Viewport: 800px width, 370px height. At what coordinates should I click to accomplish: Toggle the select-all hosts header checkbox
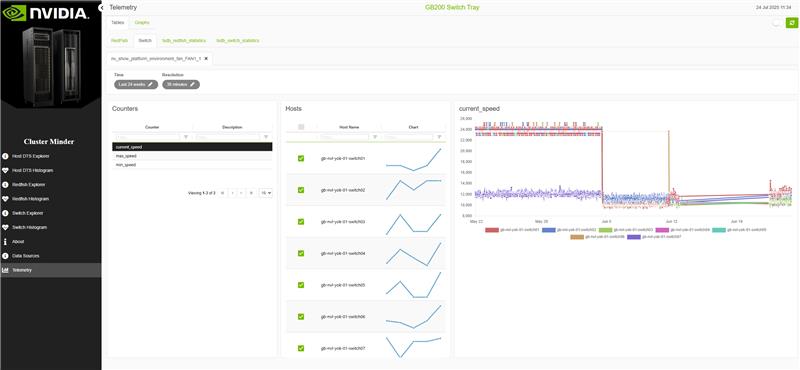(301, 127)
